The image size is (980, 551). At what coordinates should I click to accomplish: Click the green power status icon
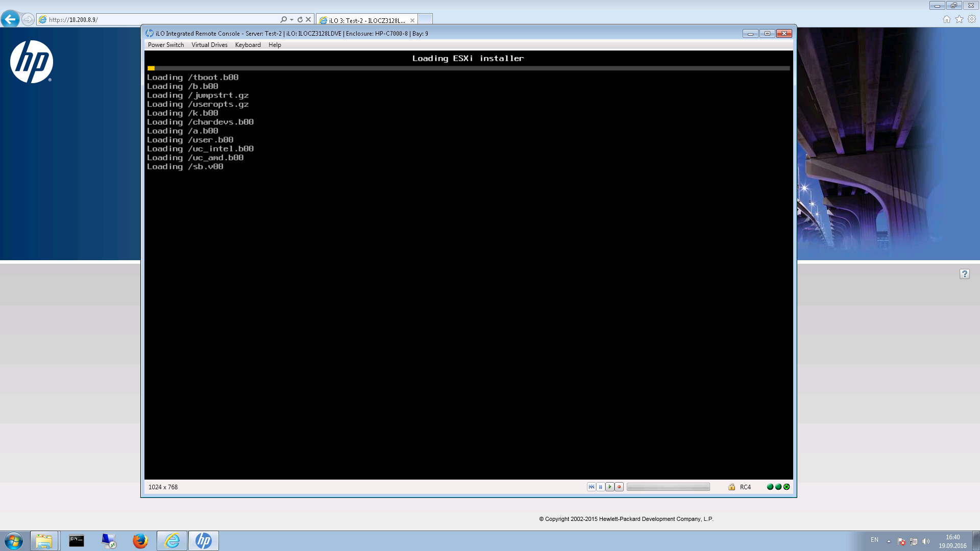click(787, 487)
